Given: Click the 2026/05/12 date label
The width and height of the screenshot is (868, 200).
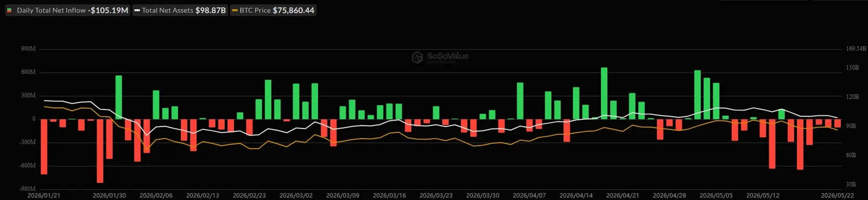Looking at the screenshot, I should (763, 195).
